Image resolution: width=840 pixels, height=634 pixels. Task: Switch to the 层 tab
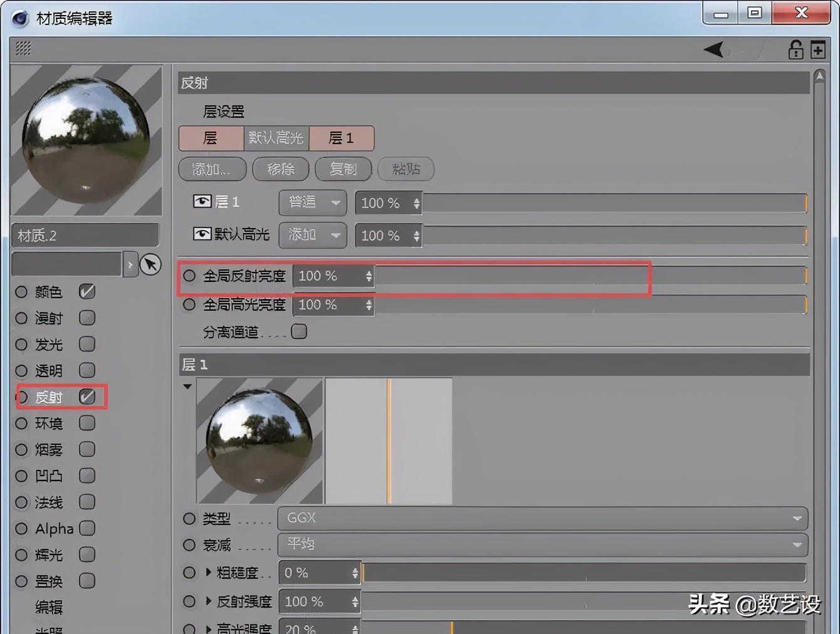(211, 138)
